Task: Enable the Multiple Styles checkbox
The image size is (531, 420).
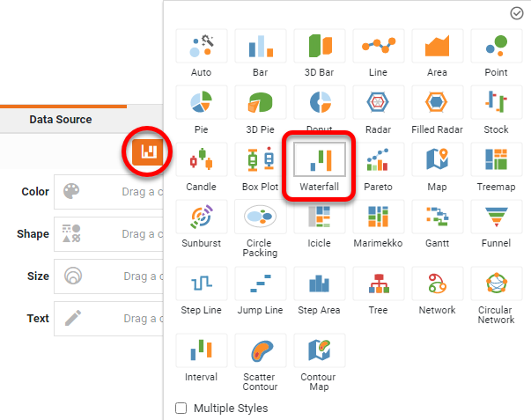Action: pos(181,409)
